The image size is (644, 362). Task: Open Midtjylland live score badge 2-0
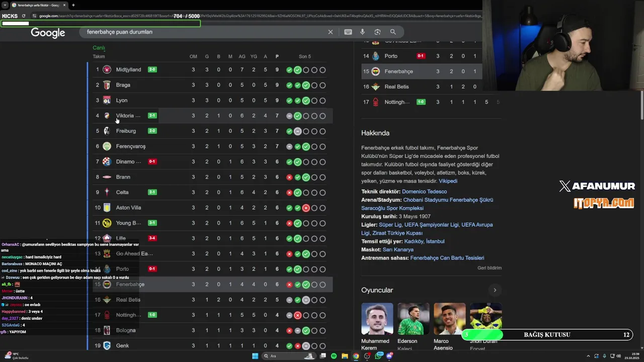click(x=152, y=69)
